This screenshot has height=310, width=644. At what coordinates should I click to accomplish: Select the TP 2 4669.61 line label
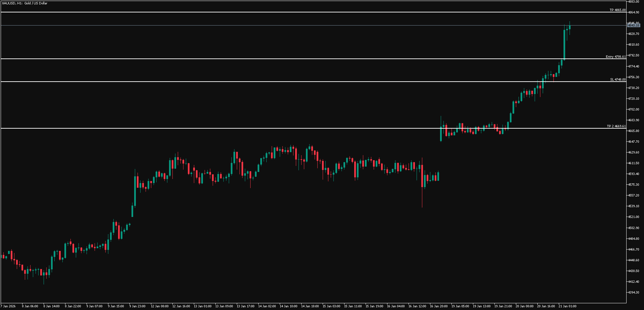(616, 126)
